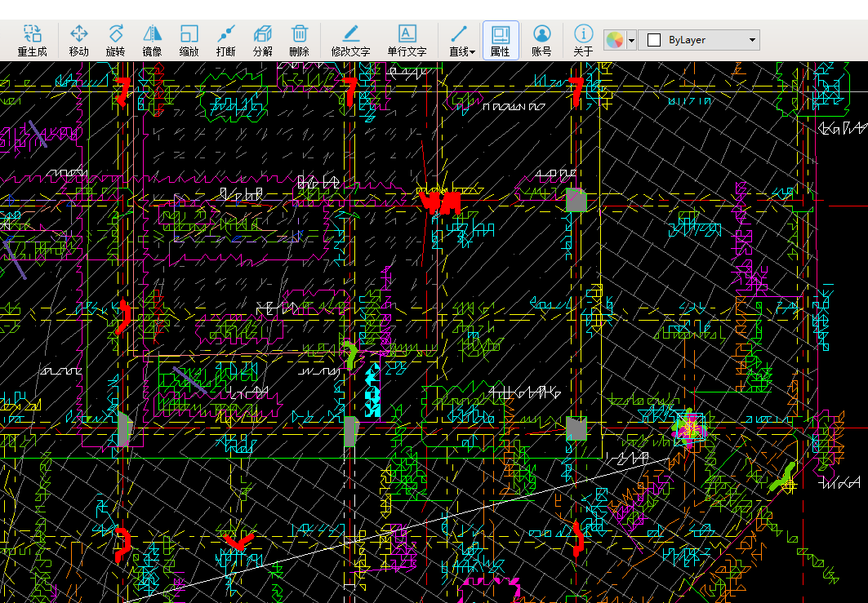
Task: Select the bright cyan vertical text in drawing
Action: pos(373,390)
